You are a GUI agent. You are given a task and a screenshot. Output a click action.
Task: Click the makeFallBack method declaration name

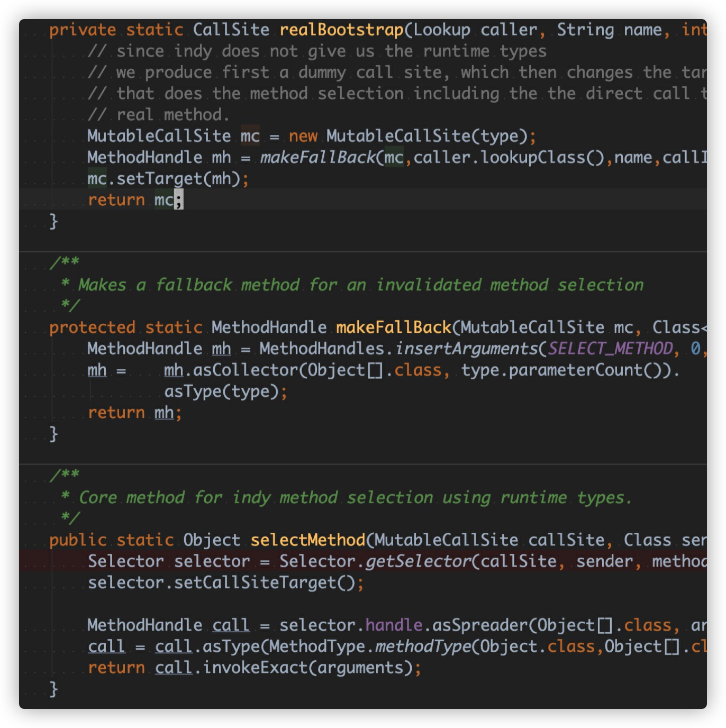click(x=393, y=327)
